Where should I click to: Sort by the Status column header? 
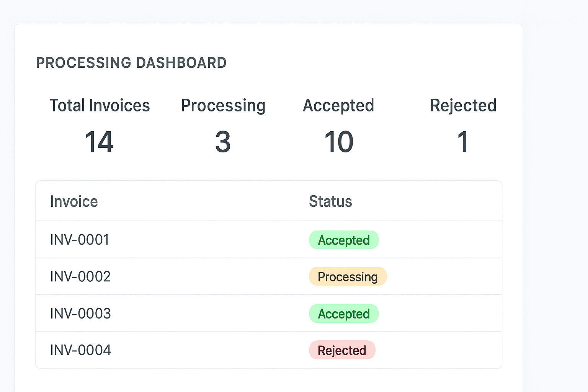[x=330, y=201]
